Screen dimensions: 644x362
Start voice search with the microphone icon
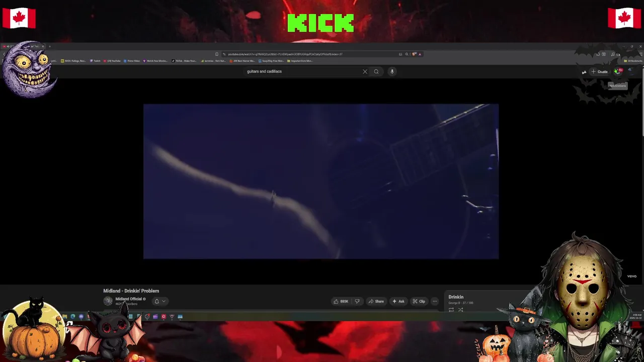(392, 71)
